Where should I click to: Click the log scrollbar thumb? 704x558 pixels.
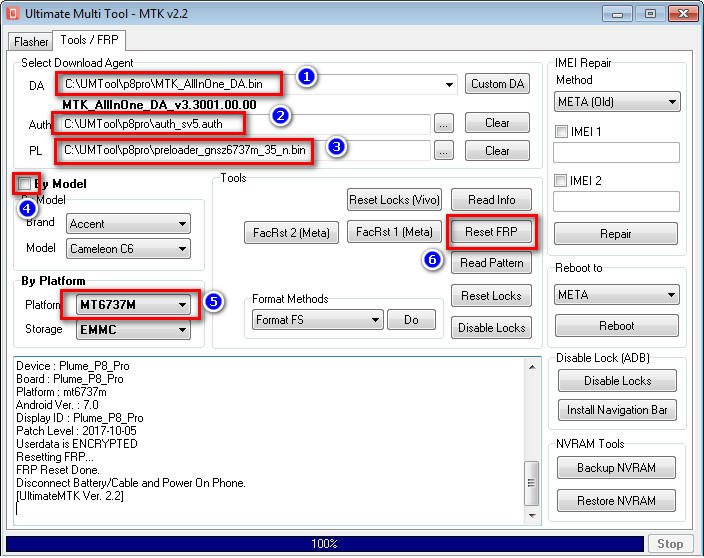pyautogui.click(x=532, y=483)
